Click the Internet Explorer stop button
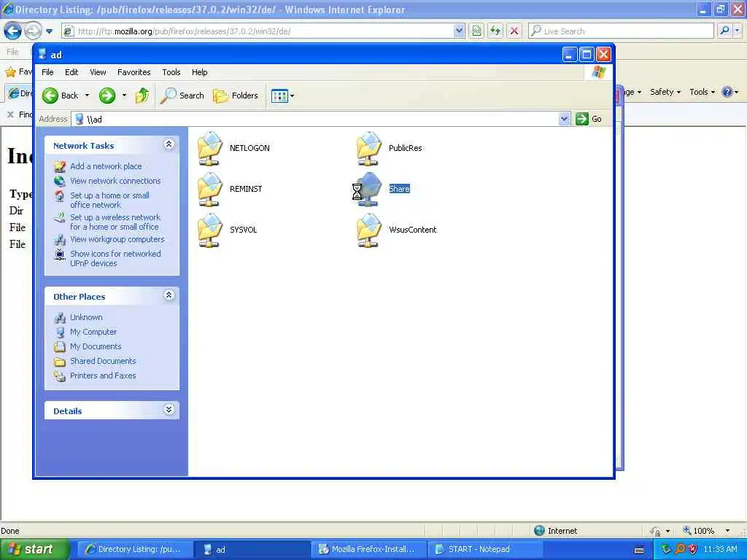The width and height of the screenshot is (747, 560). [514, 31]
